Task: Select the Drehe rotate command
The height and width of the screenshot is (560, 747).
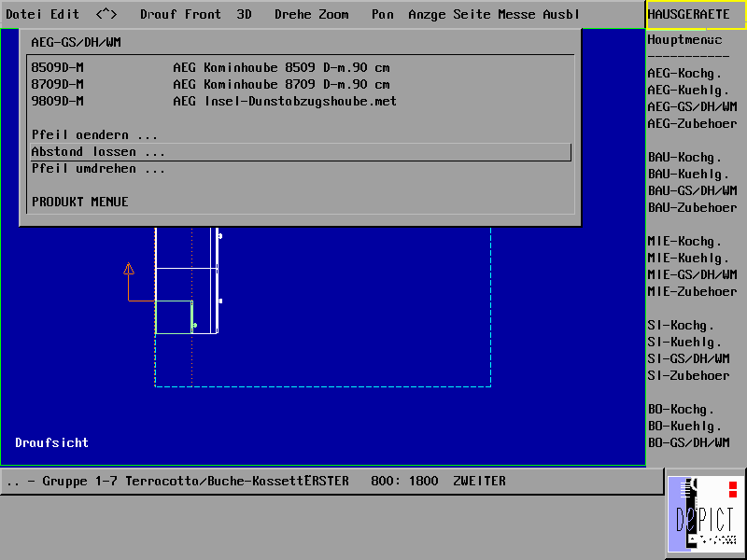Action: (x=292, y=14)
